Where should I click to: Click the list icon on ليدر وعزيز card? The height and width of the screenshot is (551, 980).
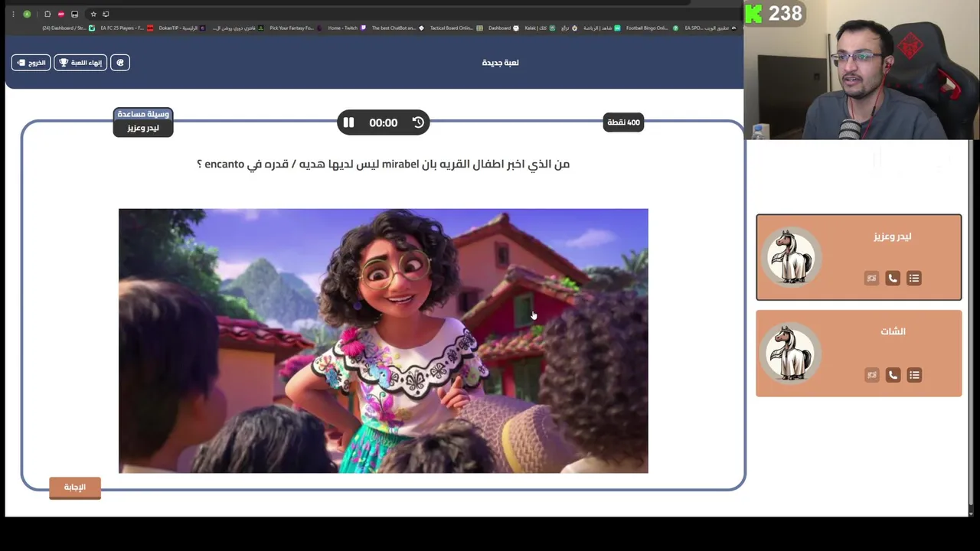(x=914, y=279)
